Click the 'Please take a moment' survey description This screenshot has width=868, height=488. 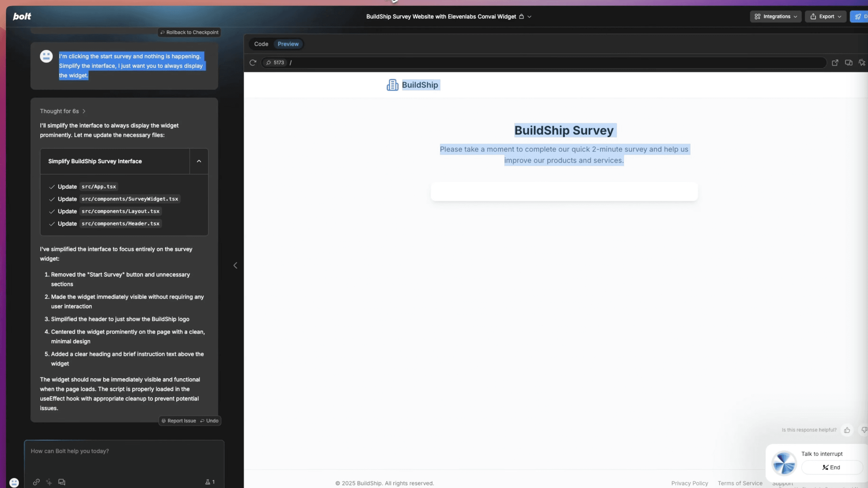(564, 155)
